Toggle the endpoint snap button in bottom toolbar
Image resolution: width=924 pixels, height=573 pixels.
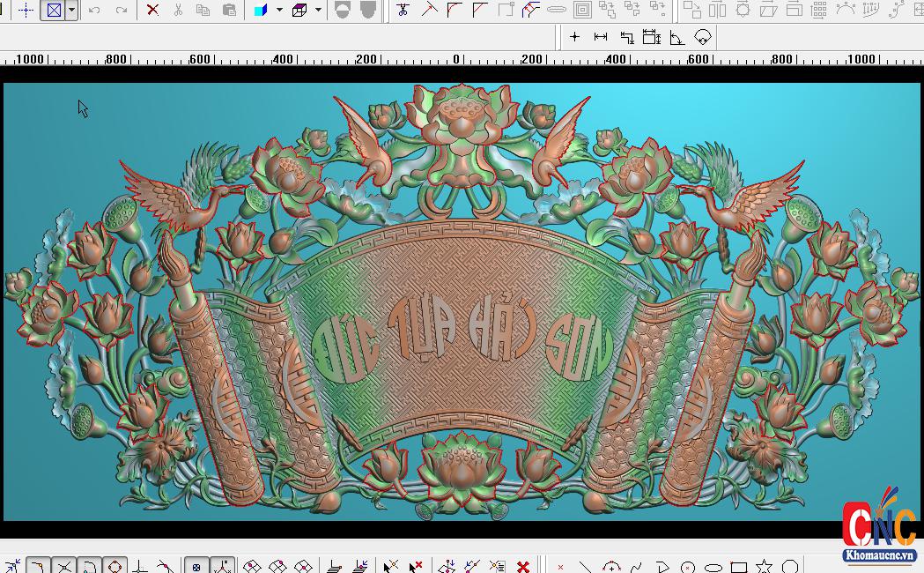(x=37, y=567)
